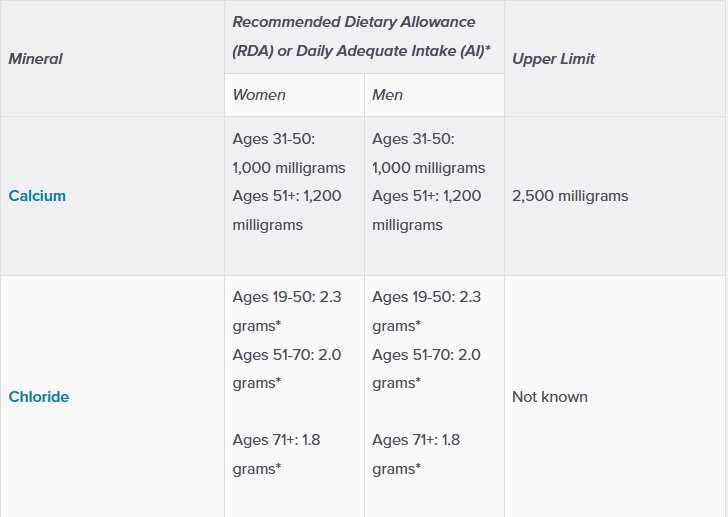
Task: Select the 2,500 milligrams calcium upper limit
Action: click(570, 196)
